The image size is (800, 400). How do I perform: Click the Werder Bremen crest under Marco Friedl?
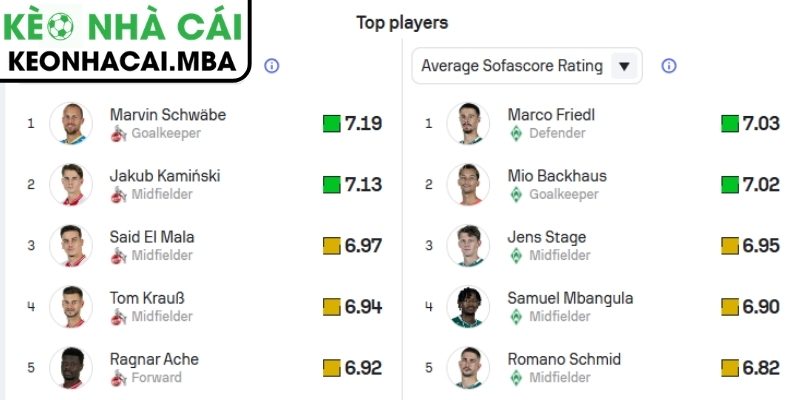516,133
